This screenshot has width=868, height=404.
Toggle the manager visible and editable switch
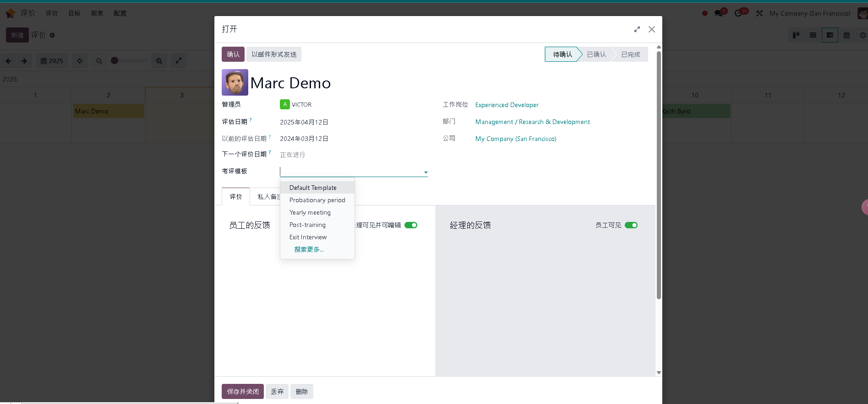point(411,225)
